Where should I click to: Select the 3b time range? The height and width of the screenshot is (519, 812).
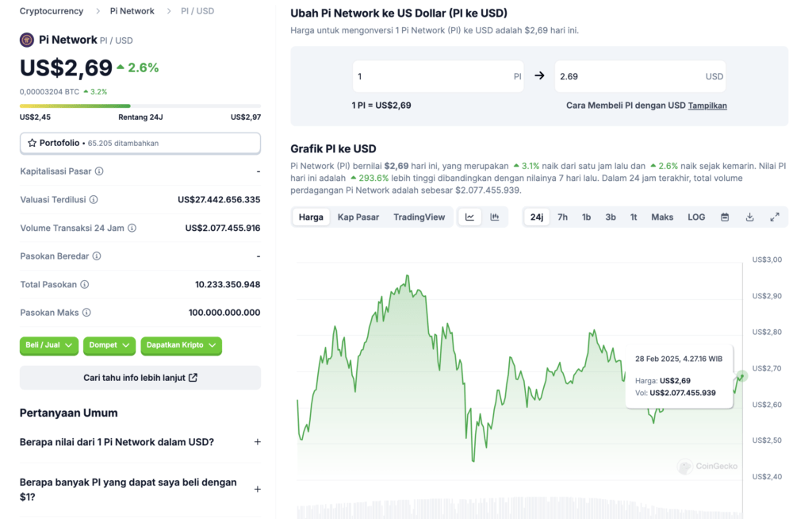pos(611,217)
